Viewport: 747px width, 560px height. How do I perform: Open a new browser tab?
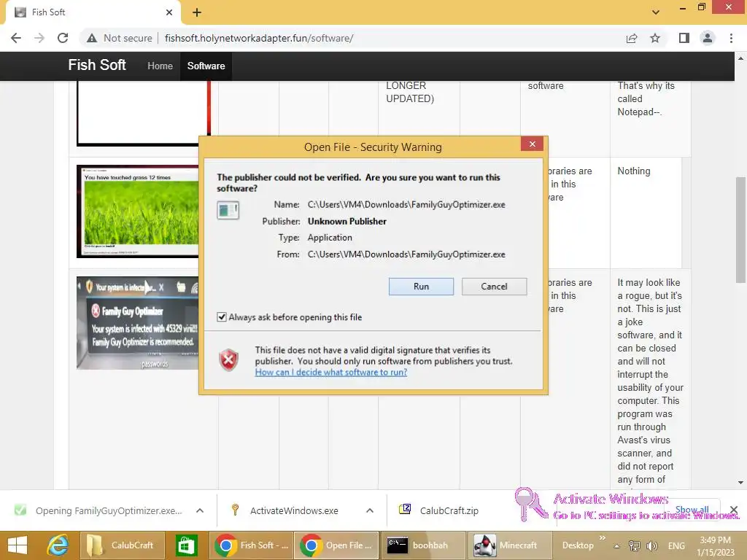click(197, 12)
